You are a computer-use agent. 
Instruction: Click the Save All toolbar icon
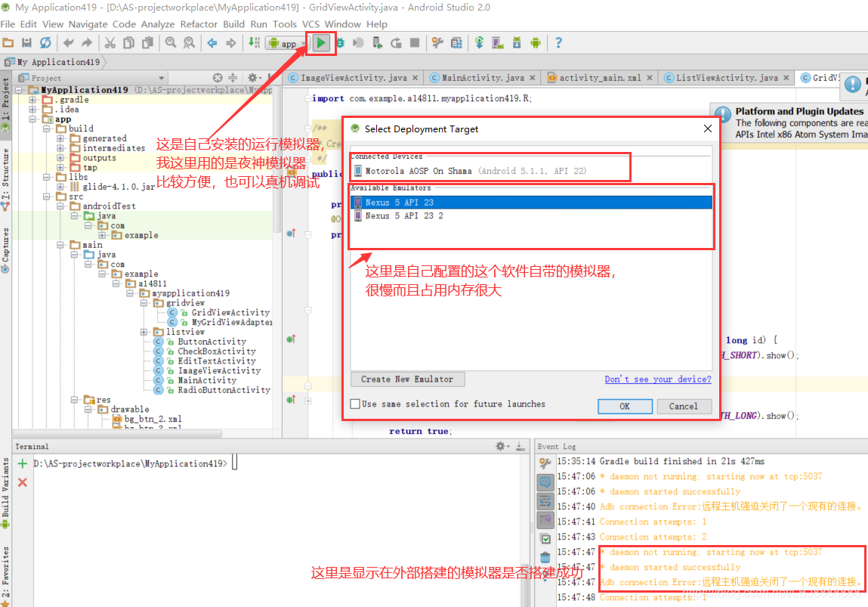tap(26, 42)
